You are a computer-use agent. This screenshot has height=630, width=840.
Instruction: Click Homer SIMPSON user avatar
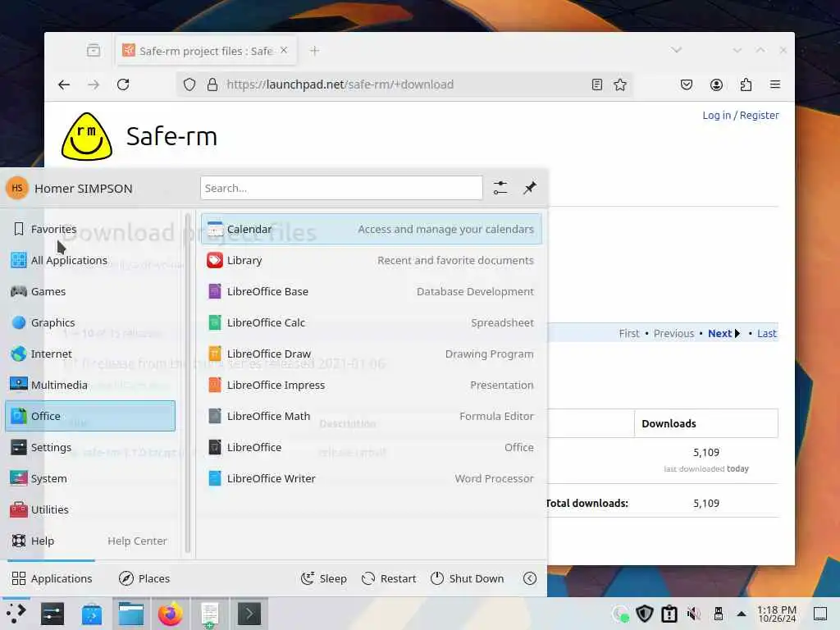17,188
